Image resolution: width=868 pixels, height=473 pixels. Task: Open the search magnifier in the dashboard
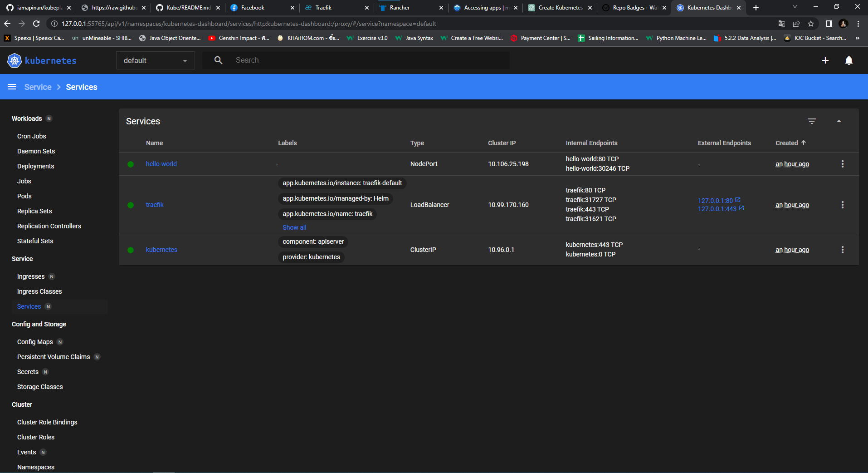[x=218, y=60]
